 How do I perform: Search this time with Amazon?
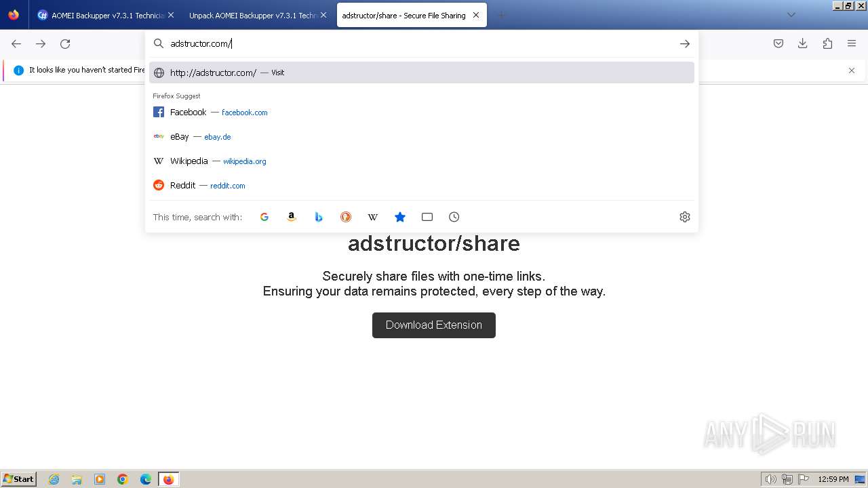pyautogui.click(x=292, y=217)
